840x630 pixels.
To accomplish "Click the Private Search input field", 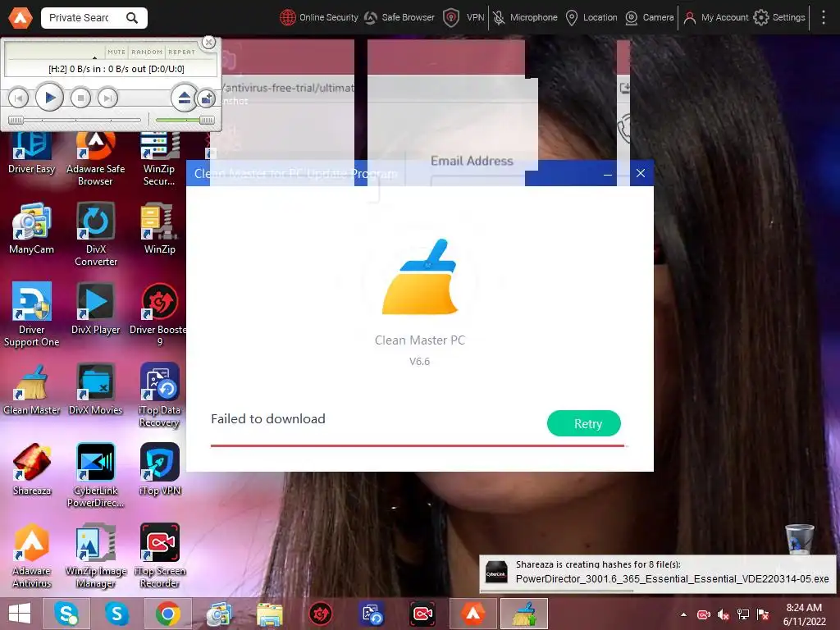I will (80, 18).
